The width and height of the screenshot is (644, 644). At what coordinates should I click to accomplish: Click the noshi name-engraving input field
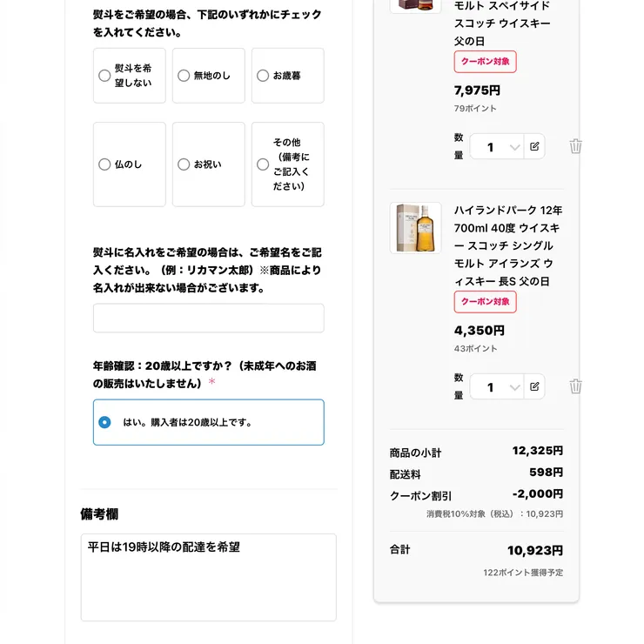coord(209,318)
